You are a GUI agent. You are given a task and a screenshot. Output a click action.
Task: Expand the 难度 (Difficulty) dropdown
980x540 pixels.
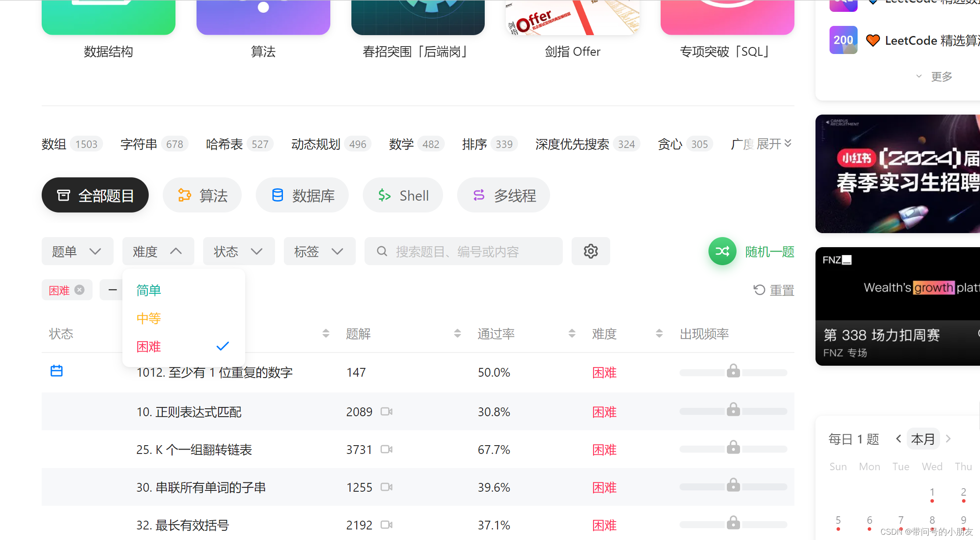point(157,251)
